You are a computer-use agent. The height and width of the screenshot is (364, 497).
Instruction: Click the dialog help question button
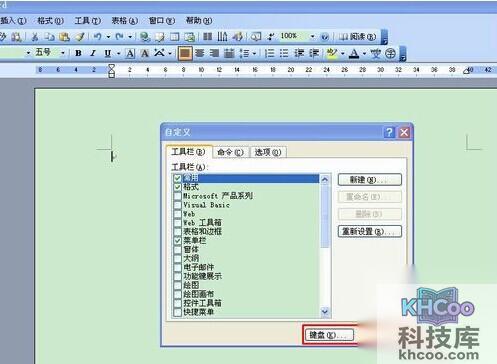[x=389, y=132]
